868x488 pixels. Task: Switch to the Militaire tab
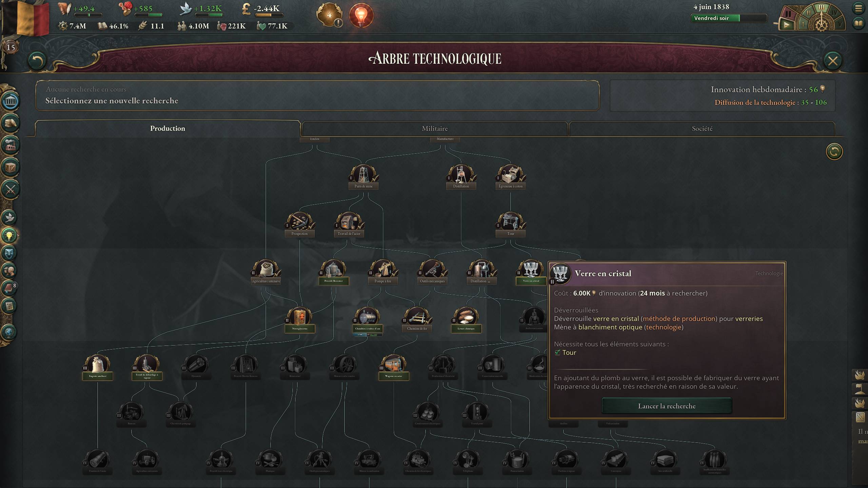435,128
